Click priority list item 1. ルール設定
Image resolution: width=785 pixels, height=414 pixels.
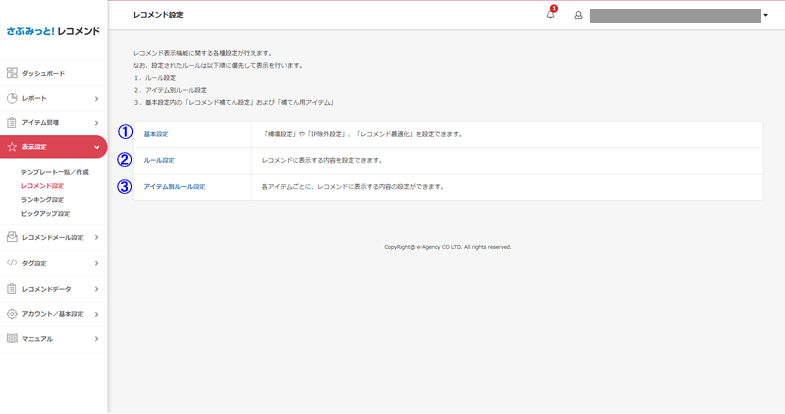[155, 78]
